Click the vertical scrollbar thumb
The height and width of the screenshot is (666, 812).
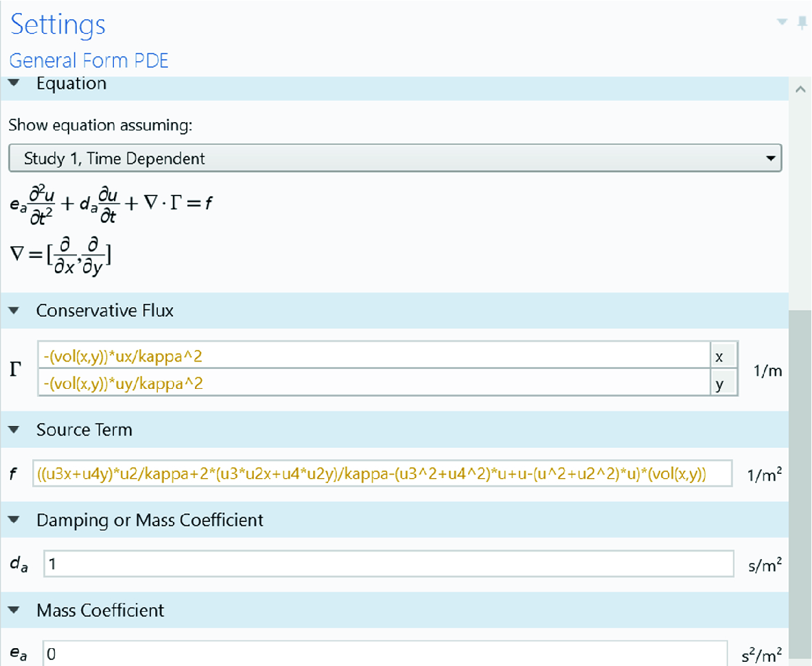point(800,480)
